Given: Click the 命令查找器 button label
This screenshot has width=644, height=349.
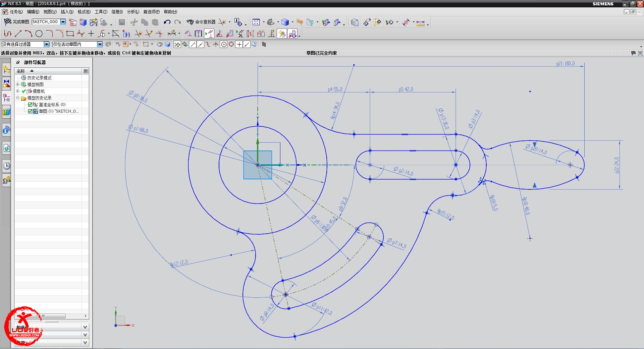Looking at the screenshot, I should pyautogui.click(x=206, y=22).
